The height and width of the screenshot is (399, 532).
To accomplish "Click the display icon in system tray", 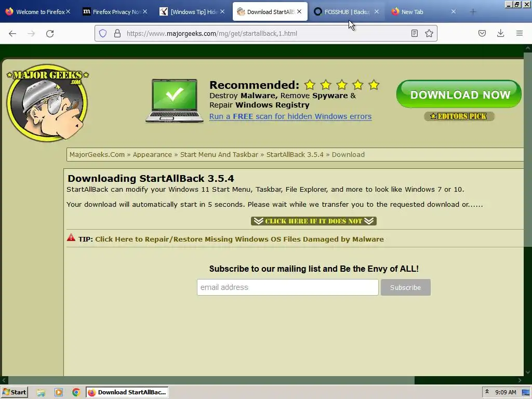I will click(x=526, y=393).
